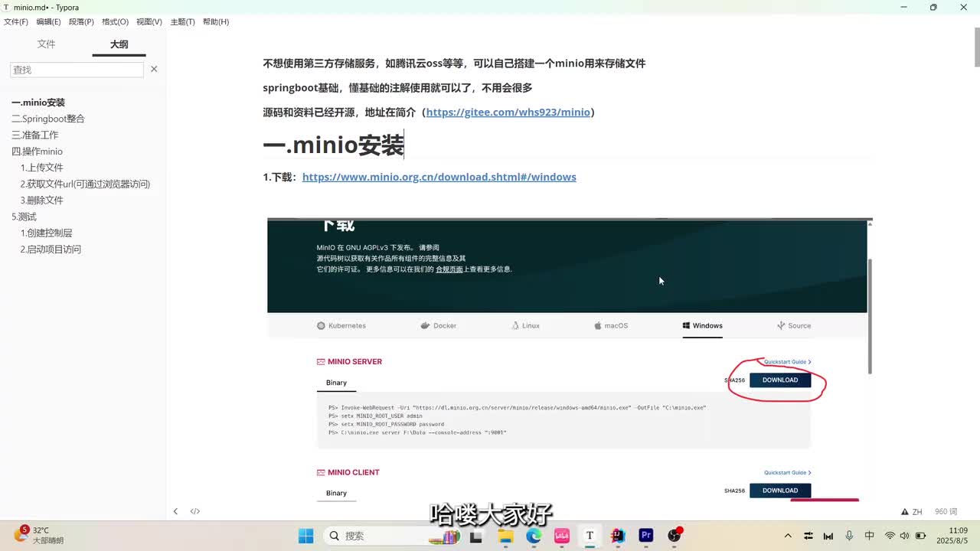Image resolution: width=980 pixels, height=551 pixels.
Task: Jump to outline heading 二.Springboot整合
Action: 47,119
